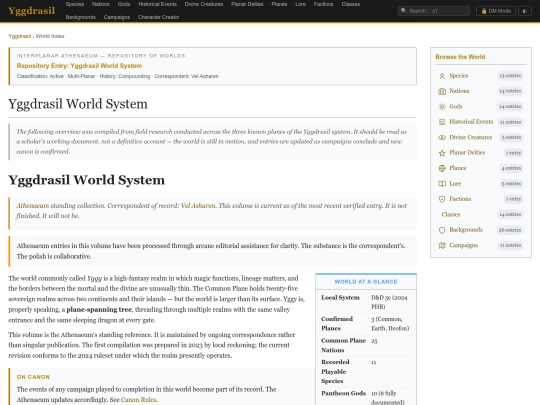Open the Vel Asharen correspondent link

pyautogui.click(x=198, y=206)
